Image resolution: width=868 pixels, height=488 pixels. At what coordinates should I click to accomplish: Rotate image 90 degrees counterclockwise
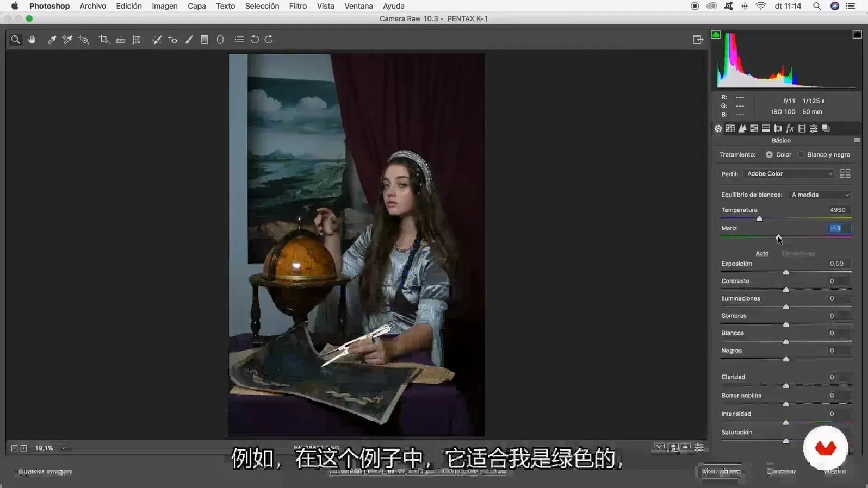click(x=255, y=40)
